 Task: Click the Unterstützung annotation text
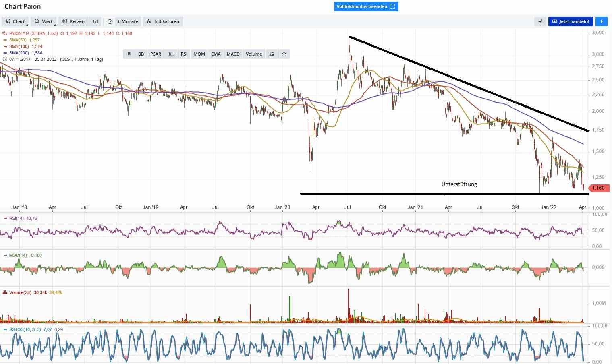click(459, 184)
